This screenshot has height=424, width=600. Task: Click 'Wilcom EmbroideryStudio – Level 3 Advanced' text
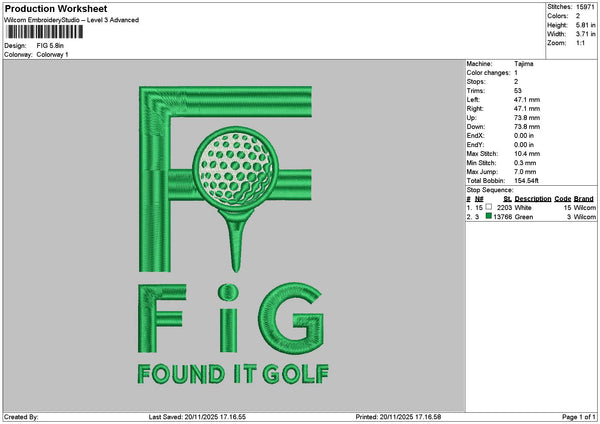point(72,20)
